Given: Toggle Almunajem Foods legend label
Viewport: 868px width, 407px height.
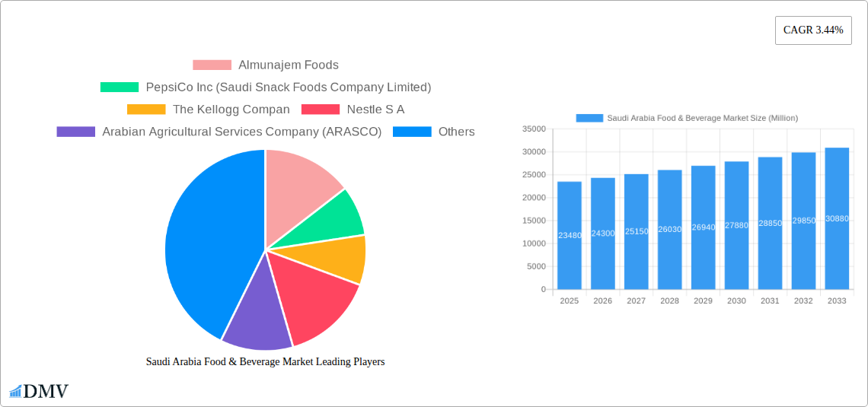Looking at the screenshot, I should (x=289, y=65).
